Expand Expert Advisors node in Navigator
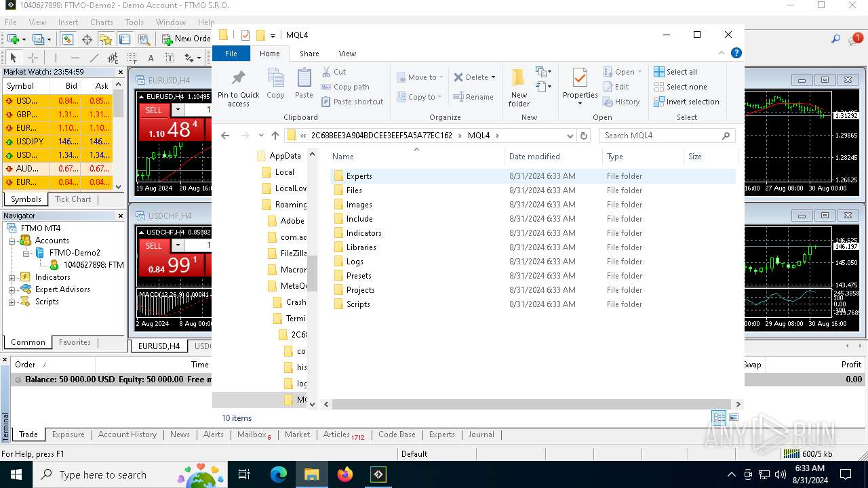 pos(12,289)
